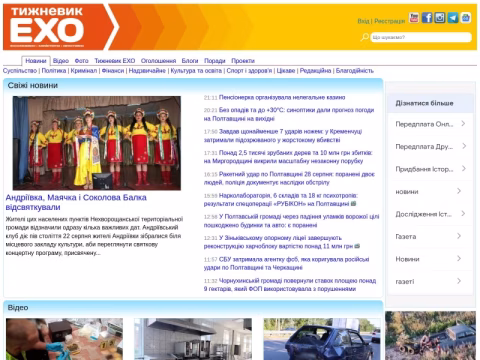
Task: Open video thumbnail with evidence markers
Action: [x=64, y=339]
